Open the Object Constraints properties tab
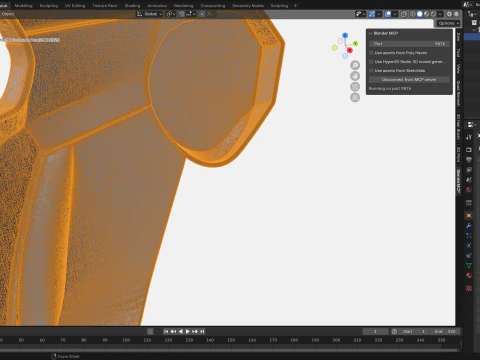Screen dimensions: 480x360 click(x=469, y=255)
